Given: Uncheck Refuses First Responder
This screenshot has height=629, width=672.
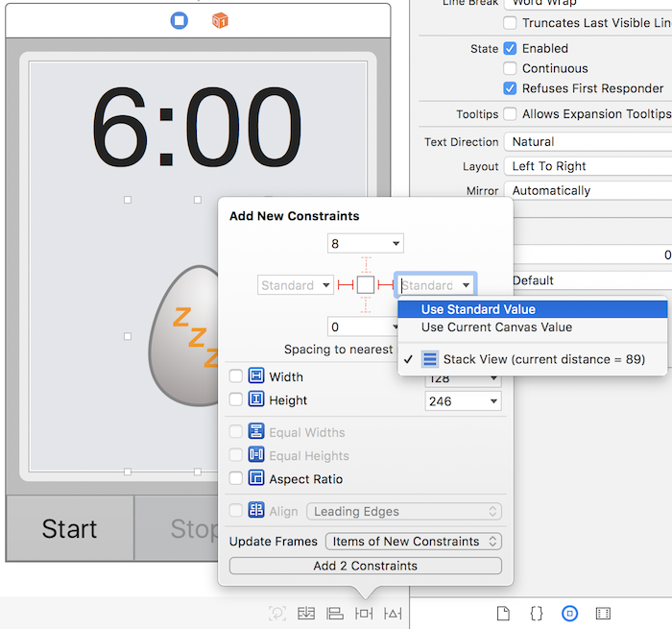Looking at the screenshot, I should pos(511,88).
